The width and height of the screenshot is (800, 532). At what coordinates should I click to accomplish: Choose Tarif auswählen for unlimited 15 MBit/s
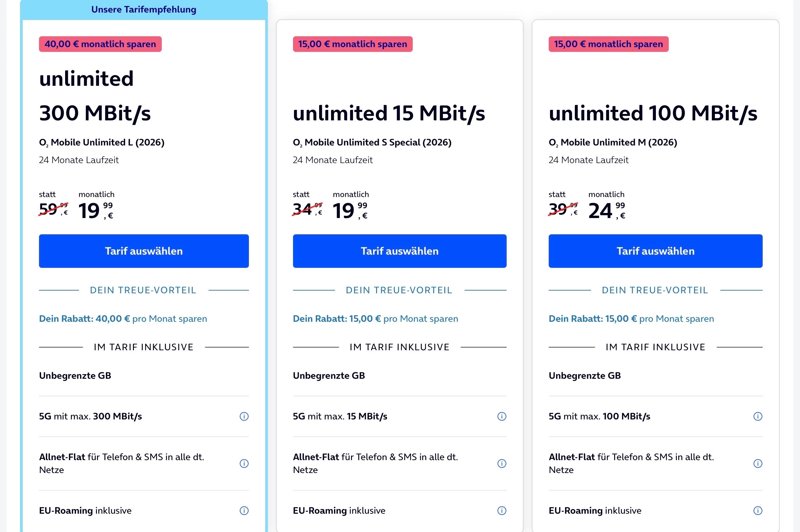coord(399,251)
